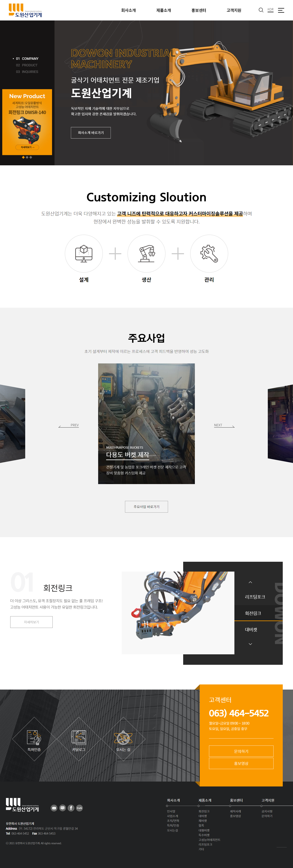Click the phone number 063) 464-5452
The image size is (293, 868).
tap(239, 713)
